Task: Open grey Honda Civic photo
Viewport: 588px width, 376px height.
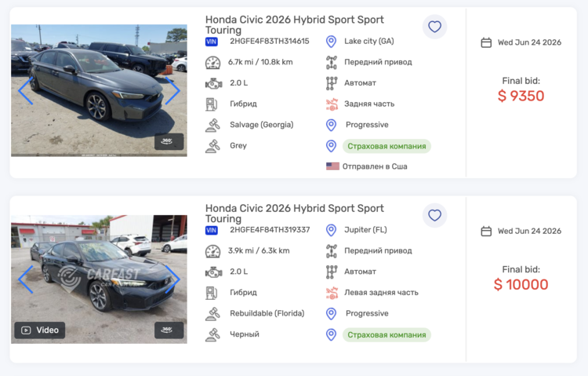Action: point(99,90)
